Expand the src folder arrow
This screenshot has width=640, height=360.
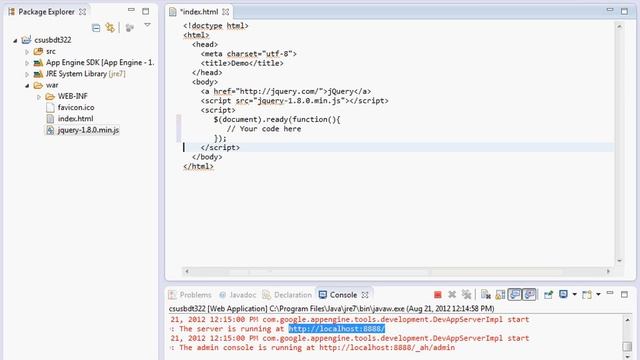point(27,52)
